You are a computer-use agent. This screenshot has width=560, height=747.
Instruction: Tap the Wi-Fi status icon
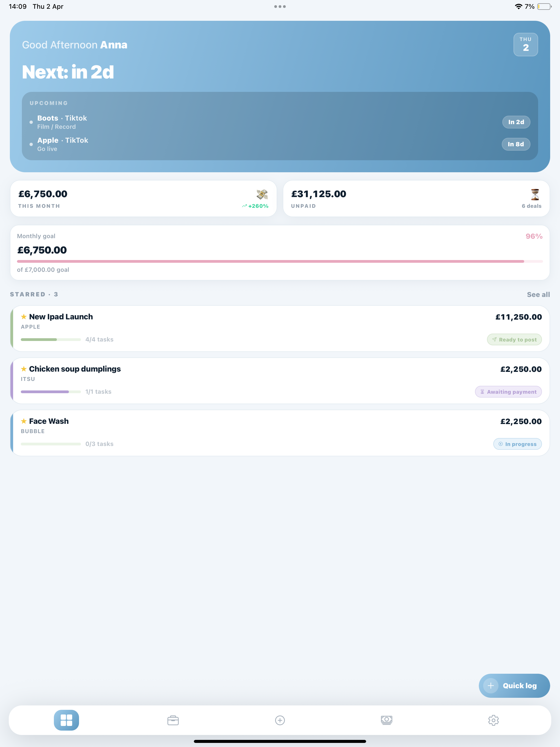click(x=518, y=6)
